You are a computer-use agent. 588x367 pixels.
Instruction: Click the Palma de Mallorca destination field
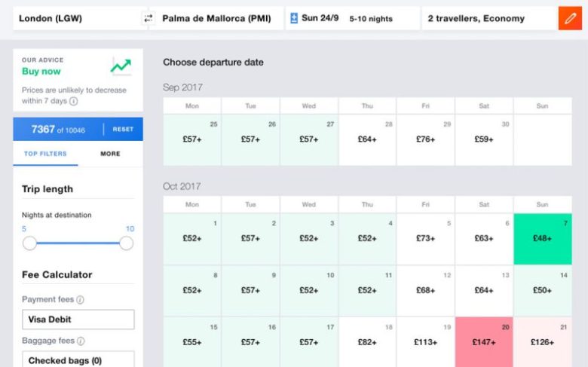click(216, 18)
